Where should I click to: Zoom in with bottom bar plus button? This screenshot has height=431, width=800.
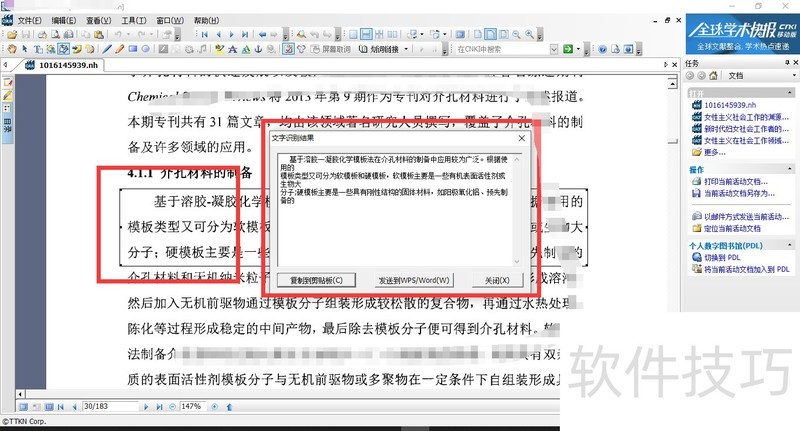click(215, 407)
